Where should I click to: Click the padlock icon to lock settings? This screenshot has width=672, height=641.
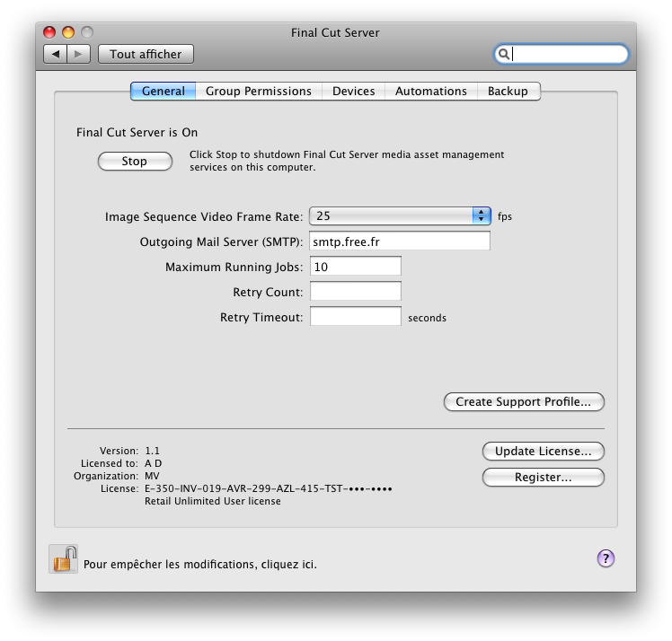click(x=64, y=559)
